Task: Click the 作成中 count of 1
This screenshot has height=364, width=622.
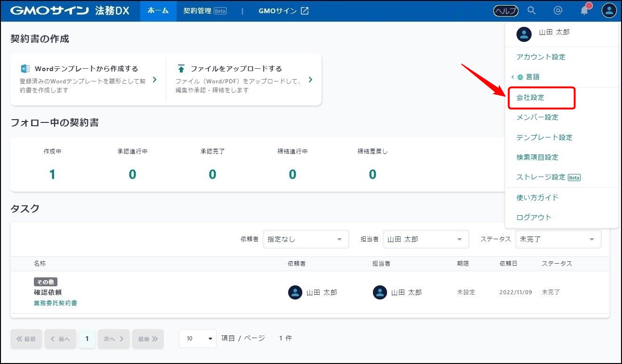Action: pos(52,175)
